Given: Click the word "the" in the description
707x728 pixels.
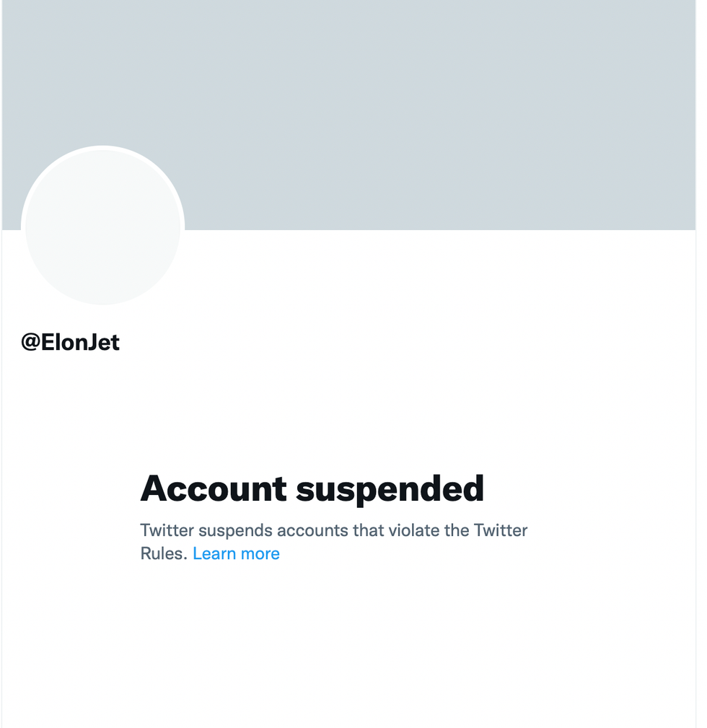Looking at the screenshot, I should pos(457,530).
